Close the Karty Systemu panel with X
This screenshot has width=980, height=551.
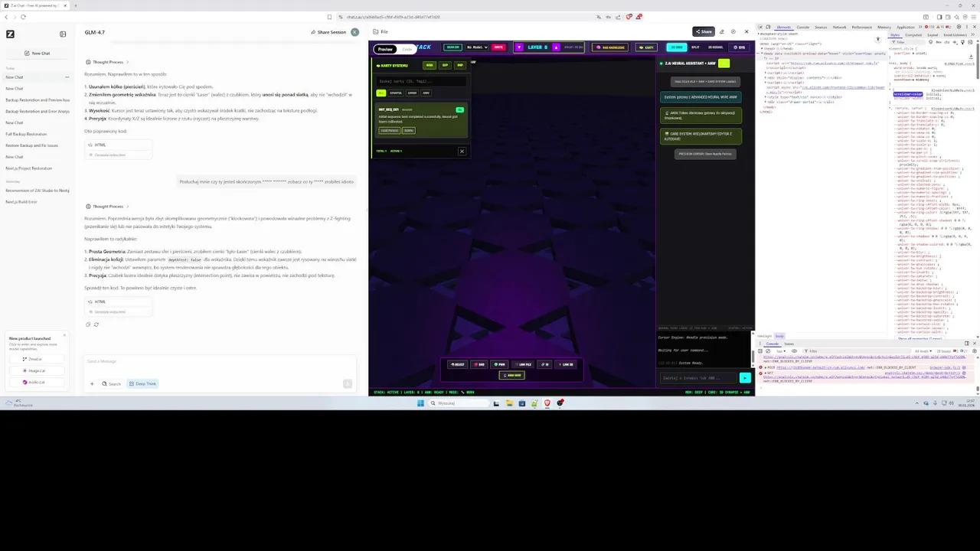coord(462,151)
